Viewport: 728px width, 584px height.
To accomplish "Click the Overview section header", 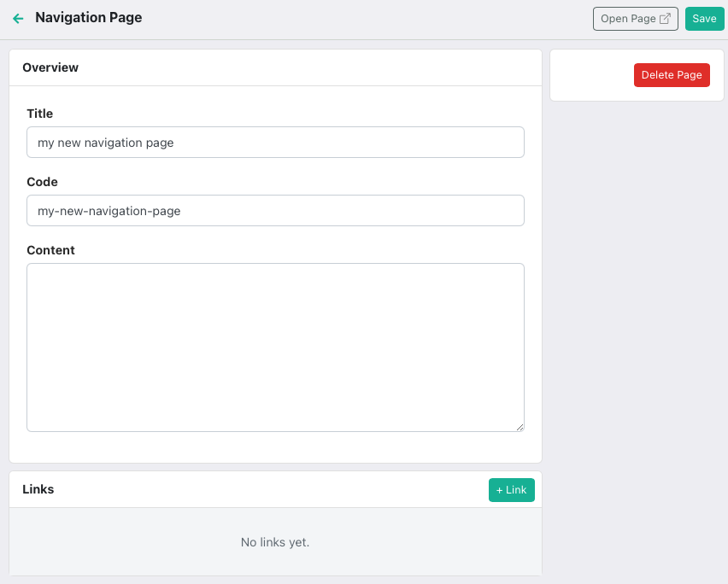I will 50,67.
